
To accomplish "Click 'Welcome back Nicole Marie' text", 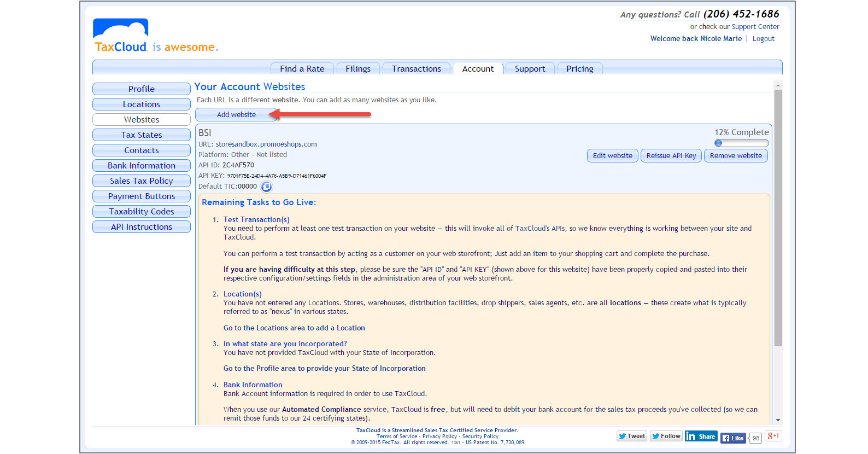I will [696, 38].
